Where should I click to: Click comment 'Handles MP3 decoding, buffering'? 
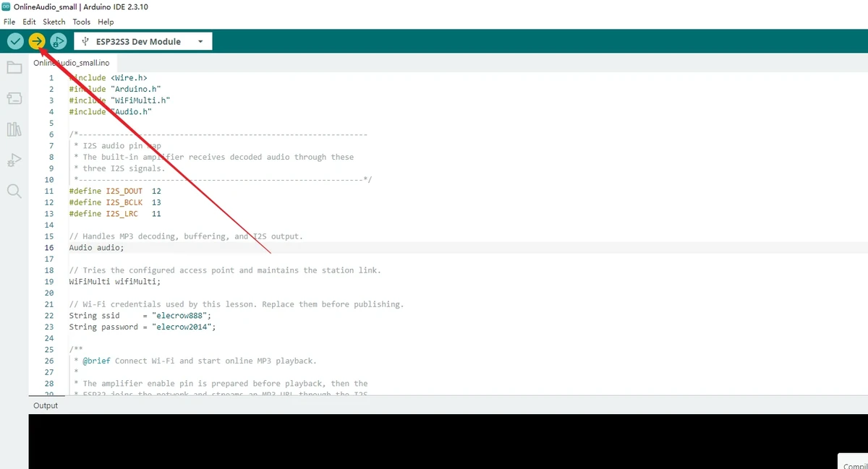point(186,236)
